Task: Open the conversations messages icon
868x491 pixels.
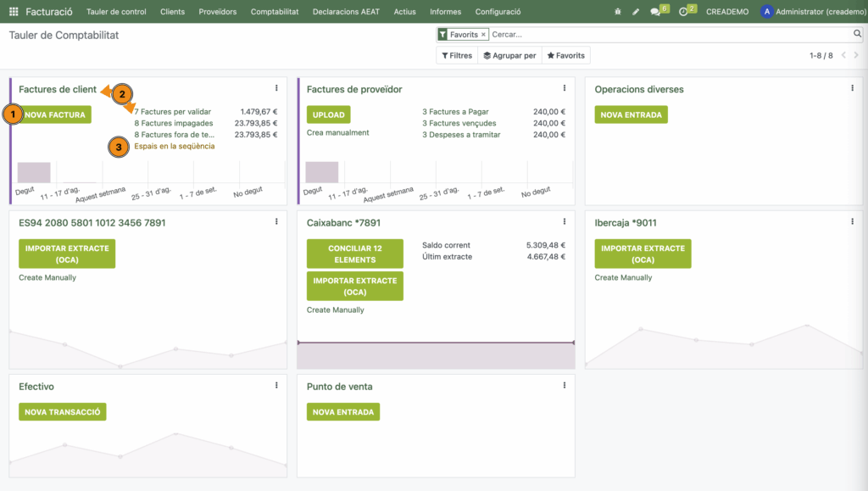Action: point(655,12)
